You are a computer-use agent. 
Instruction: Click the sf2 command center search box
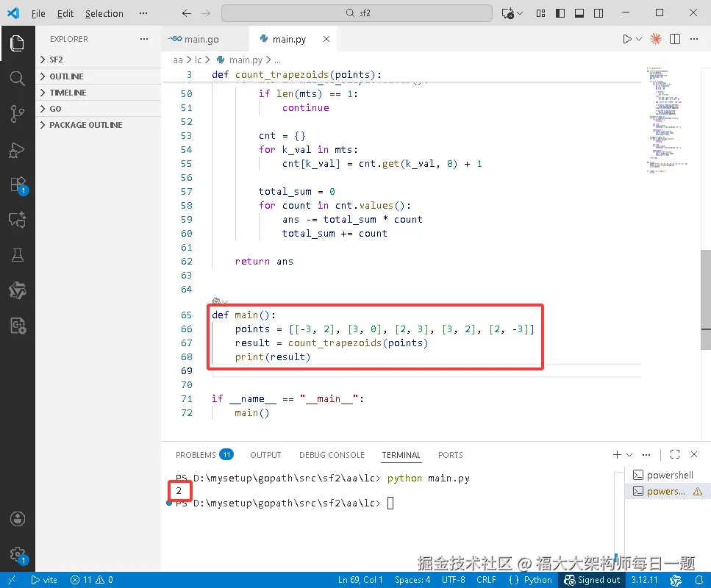click(357, 13)
